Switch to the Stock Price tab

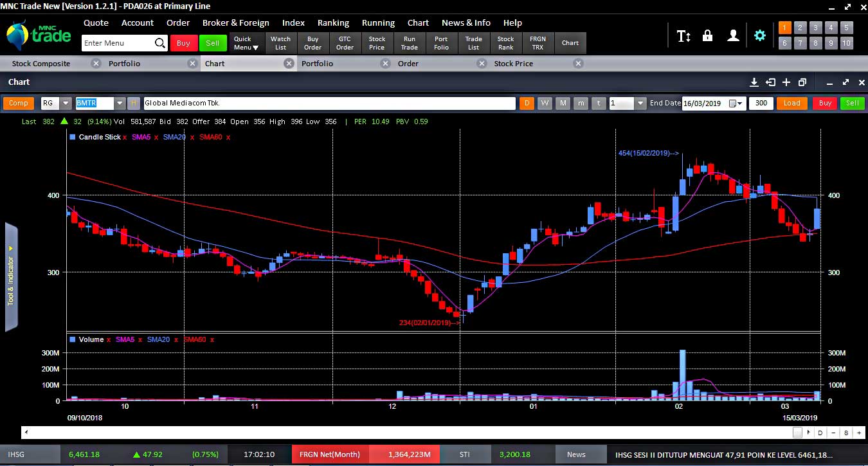(514, 64)
